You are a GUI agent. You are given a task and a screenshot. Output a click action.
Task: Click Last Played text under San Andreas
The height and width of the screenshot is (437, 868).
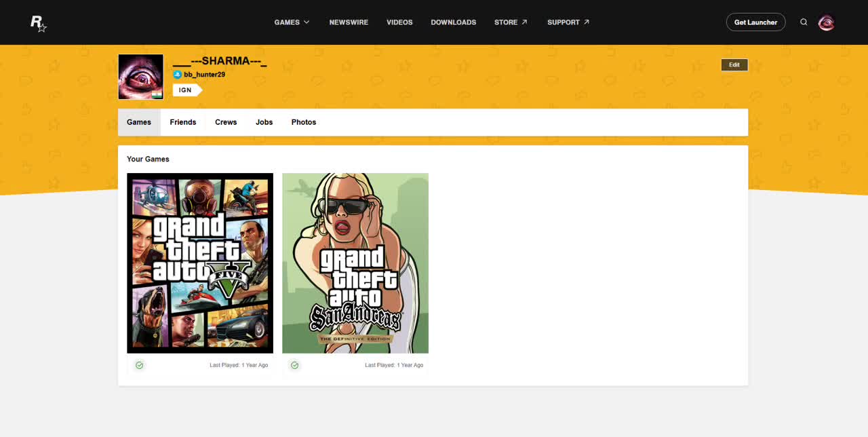click(394, 365)
